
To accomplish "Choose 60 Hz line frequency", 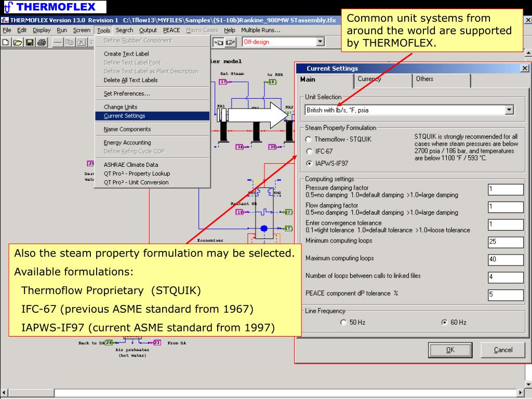I will click(444, 322).
